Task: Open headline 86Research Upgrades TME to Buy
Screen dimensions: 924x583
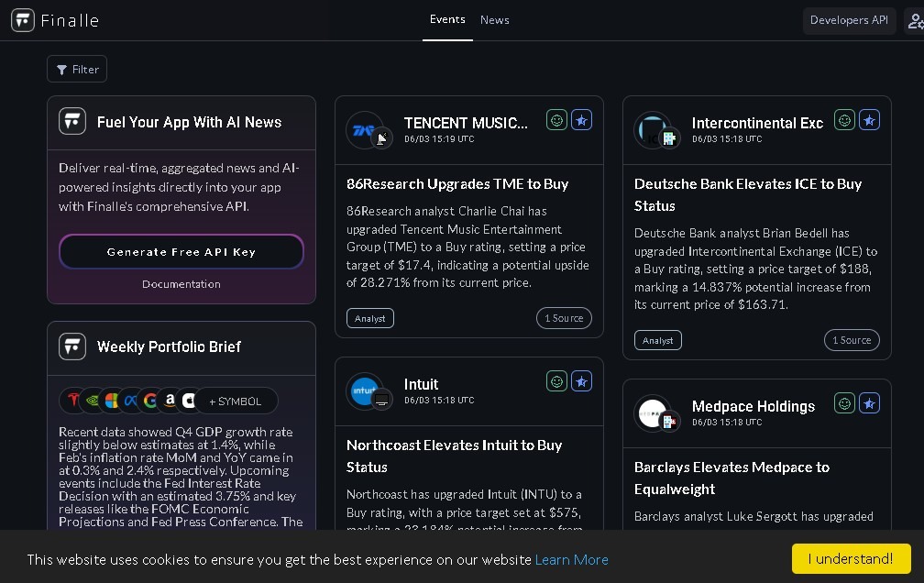Action: [x=457, y=184]
